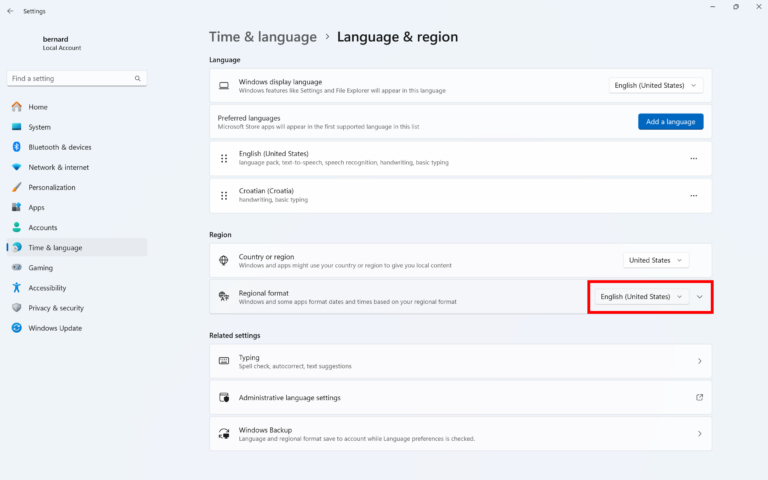Screen dimensions: 768x480
Task: Select Personalization in the sidebar
Action: 77,187
